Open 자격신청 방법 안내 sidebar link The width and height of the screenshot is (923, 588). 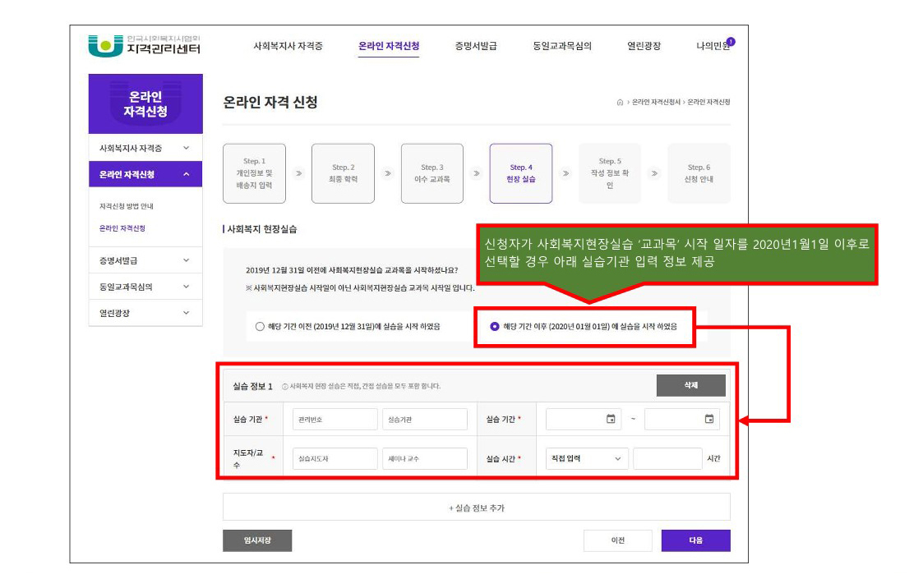click(127, 206)
